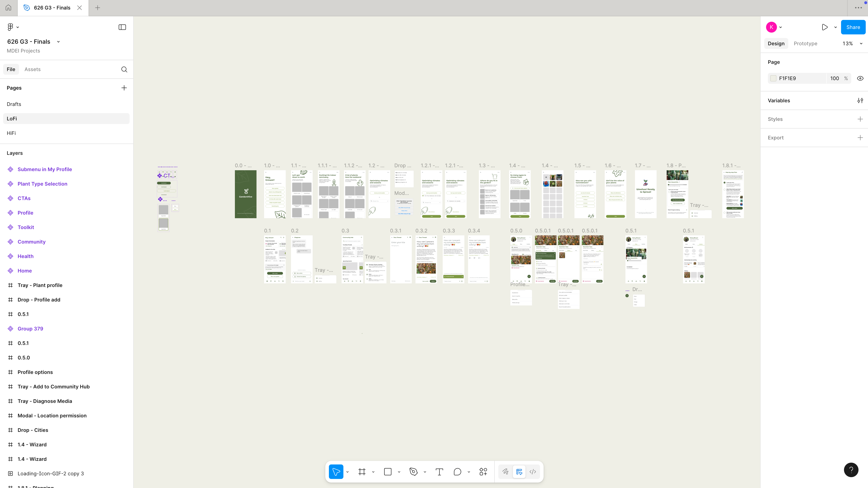Open the file name dropdown chevron
The image size is (868, 488).
(x=58, y=42)
